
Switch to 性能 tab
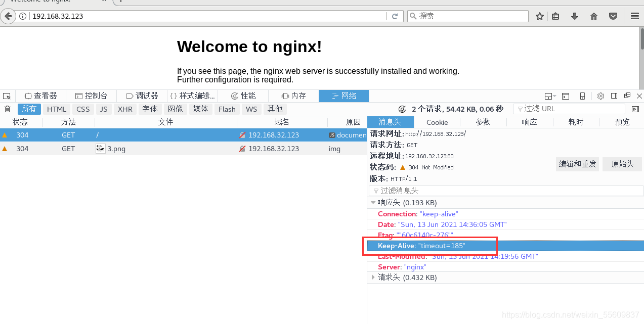[x=243, y=96]
